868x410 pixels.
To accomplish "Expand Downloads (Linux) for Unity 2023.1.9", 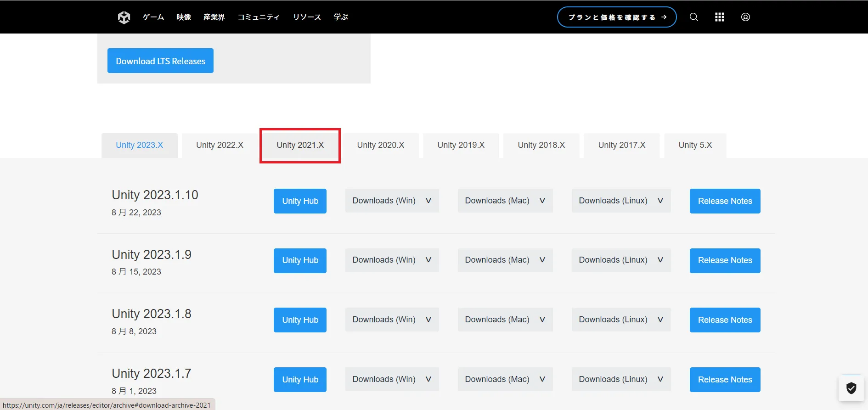I will pyautogui.click(x=621, y=260).
